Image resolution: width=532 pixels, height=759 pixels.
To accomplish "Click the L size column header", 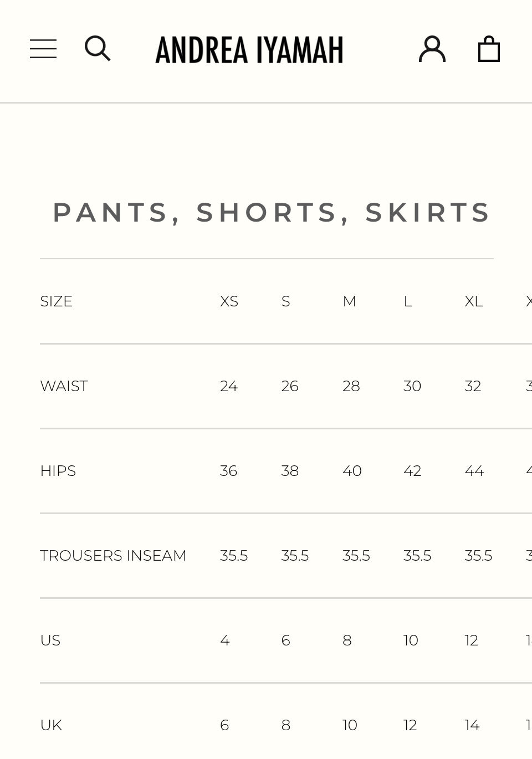I will 408,301.
